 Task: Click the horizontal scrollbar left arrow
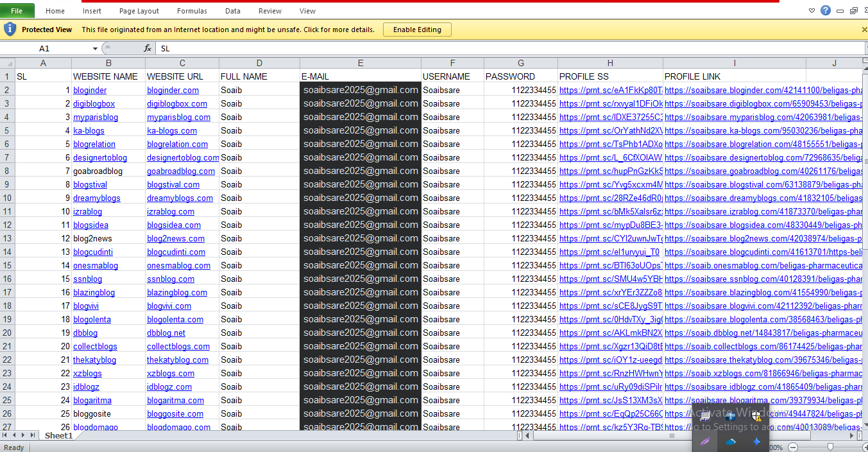pos(527,435)
